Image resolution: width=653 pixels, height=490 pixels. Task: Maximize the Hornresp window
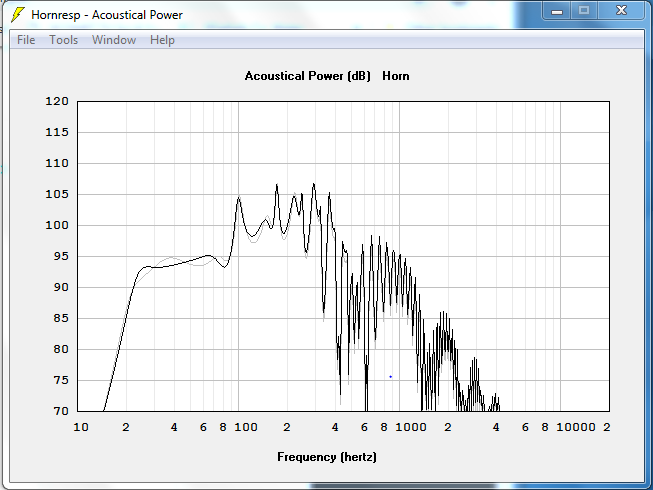coord(584,10)
